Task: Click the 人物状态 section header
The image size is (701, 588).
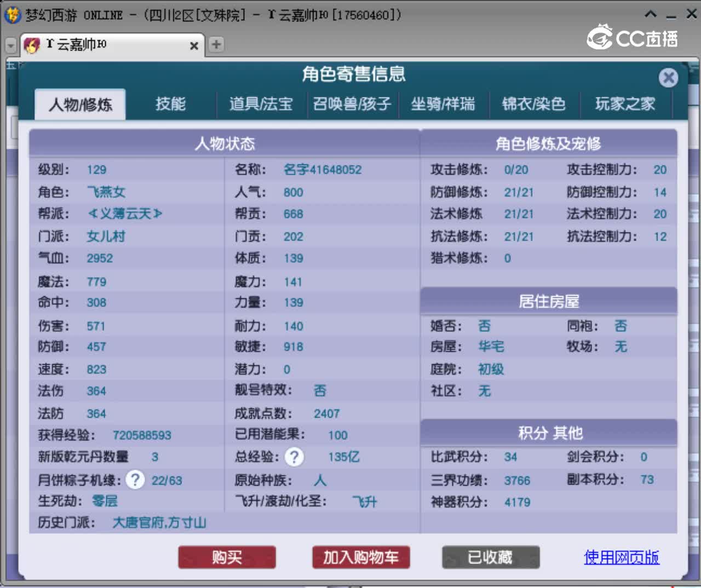Action: tap(225, 143)
